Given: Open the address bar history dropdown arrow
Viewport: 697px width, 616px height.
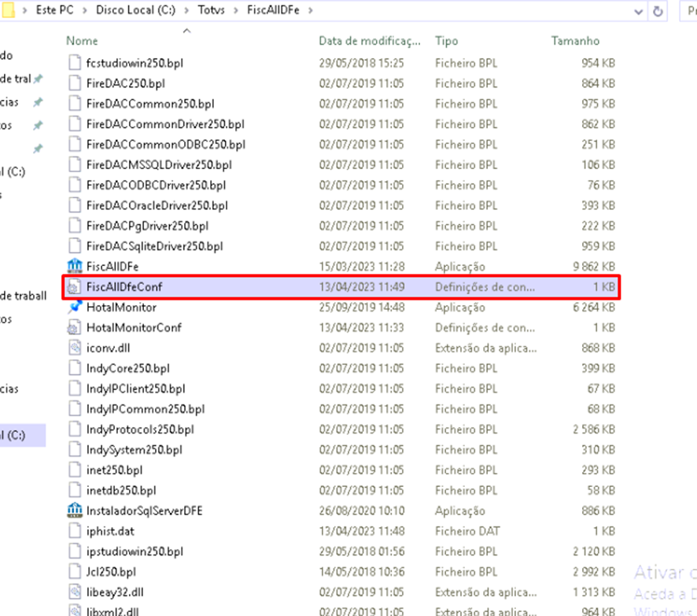Looking at the screenshot, I should (x=640, y=11).
